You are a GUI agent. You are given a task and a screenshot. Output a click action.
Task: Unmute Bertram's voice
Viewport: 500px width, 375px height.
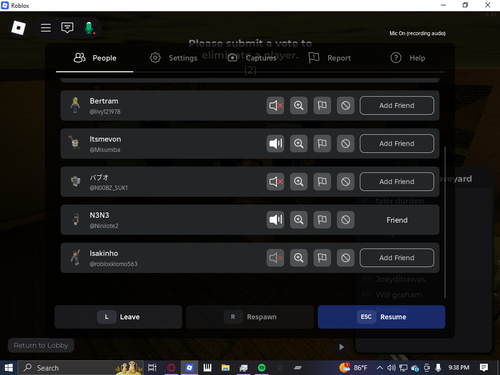(x=275, y=106)
